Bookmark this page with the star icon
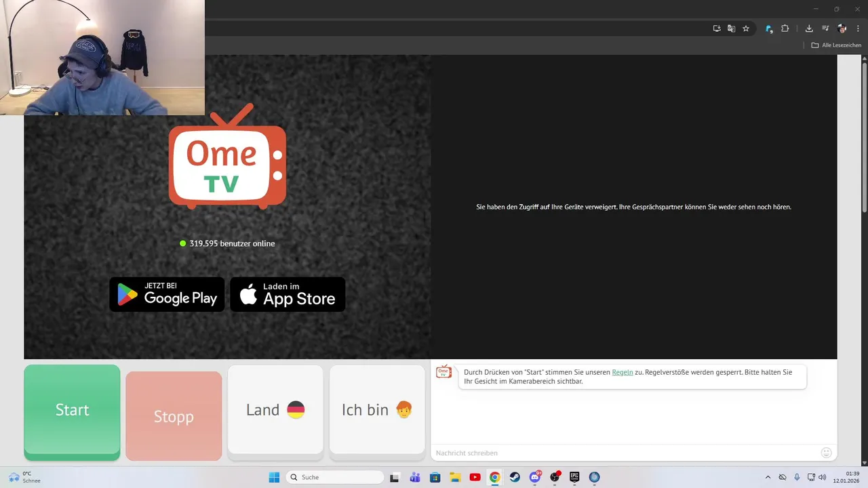The width and height of the screenshot is (868, 488). (x=746, y=28)
